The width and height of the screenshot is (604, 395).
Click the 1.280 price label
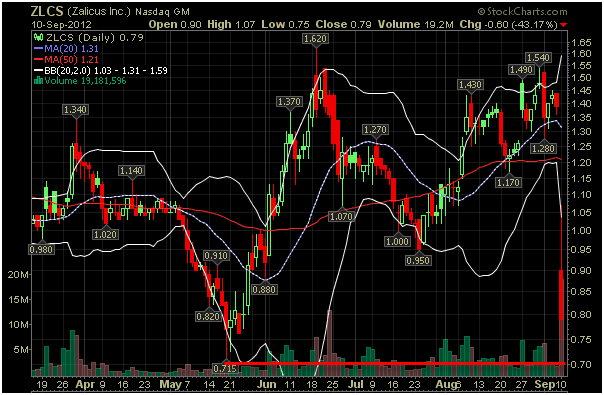[543, 148]
